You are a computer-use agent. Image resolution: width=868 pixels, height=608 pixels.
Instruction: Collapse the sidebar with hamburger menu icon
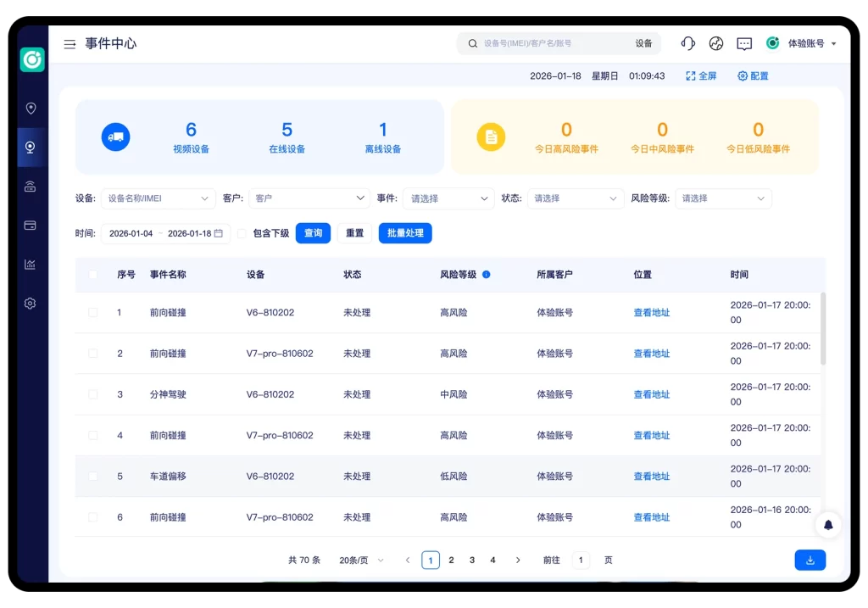(70, 44)
